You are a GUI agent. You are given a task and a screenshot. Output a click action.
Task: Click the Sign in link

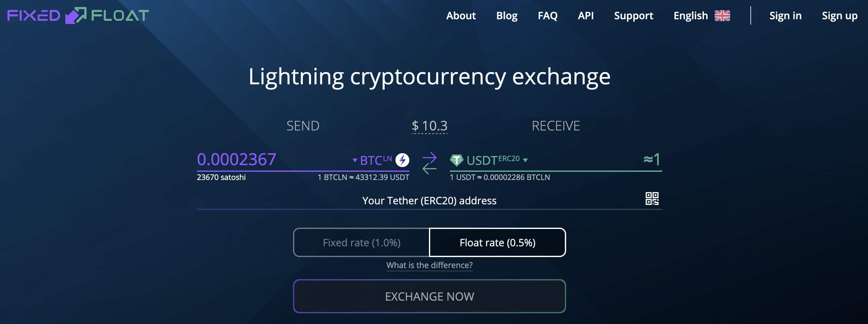[x=785, y=16]
